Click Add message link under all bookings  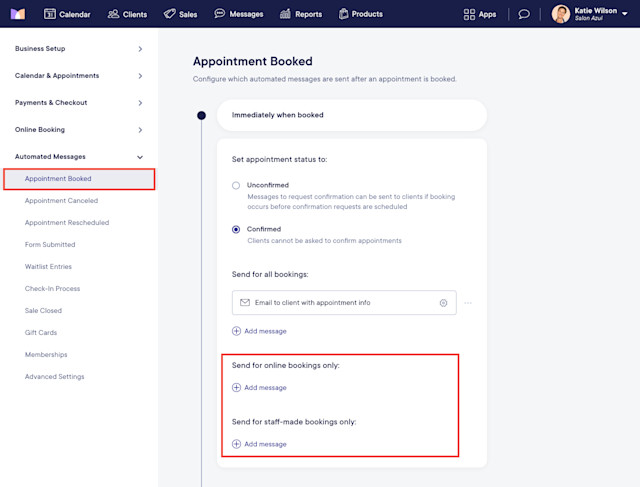coord(265,331)
